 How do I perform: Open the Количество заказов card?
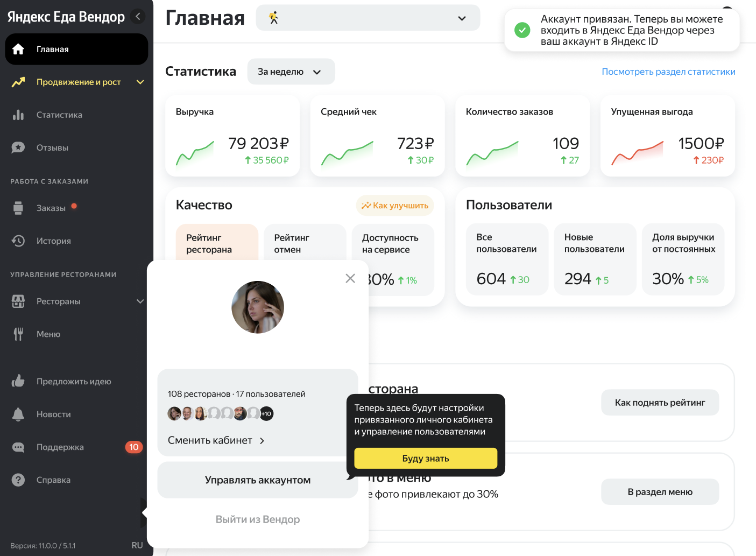click(522, 136)
